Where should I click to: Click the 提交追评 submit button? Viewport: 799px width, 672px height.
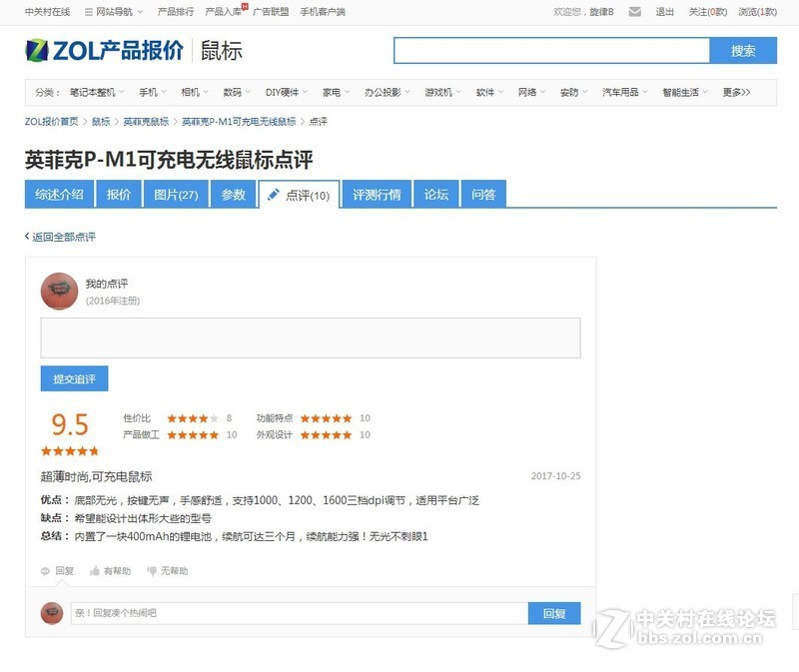[x=74, y=378]
